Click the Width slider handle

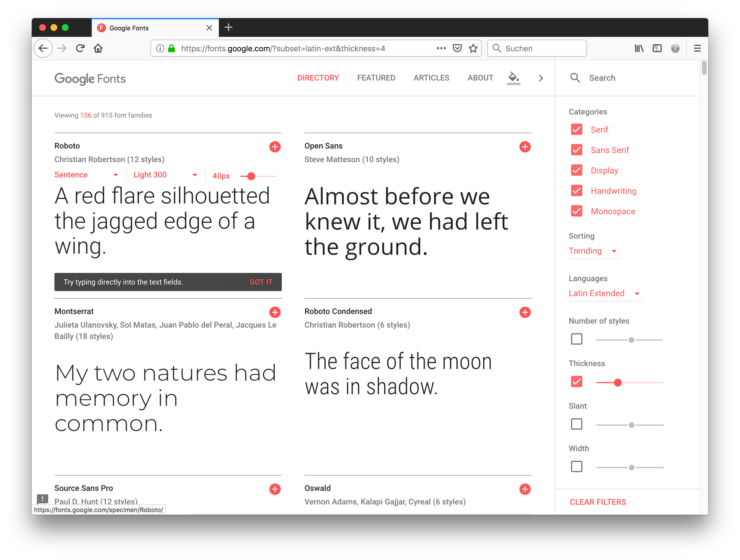pyautogui.click(x=631, y=467)
